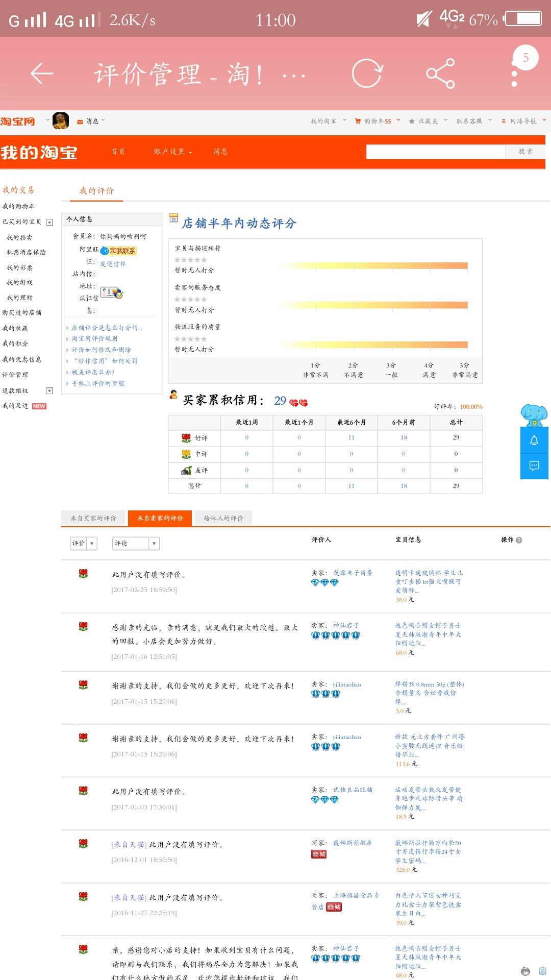Switch to 给他人的评价 tab
Image resolution: width=551 pixels, height=980 pixels.
pyautogui.click(x=223, y=518)
